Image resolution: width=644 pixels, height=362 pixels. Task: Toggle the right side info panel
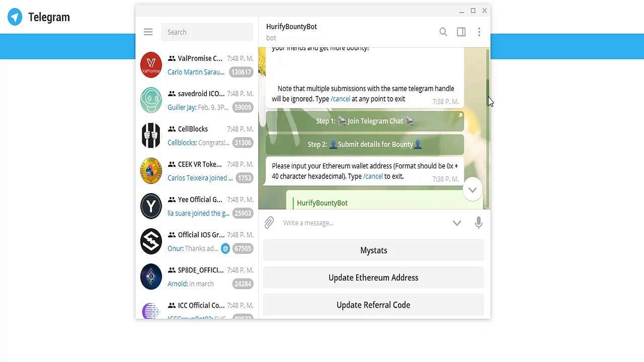(x=461, y=32)
